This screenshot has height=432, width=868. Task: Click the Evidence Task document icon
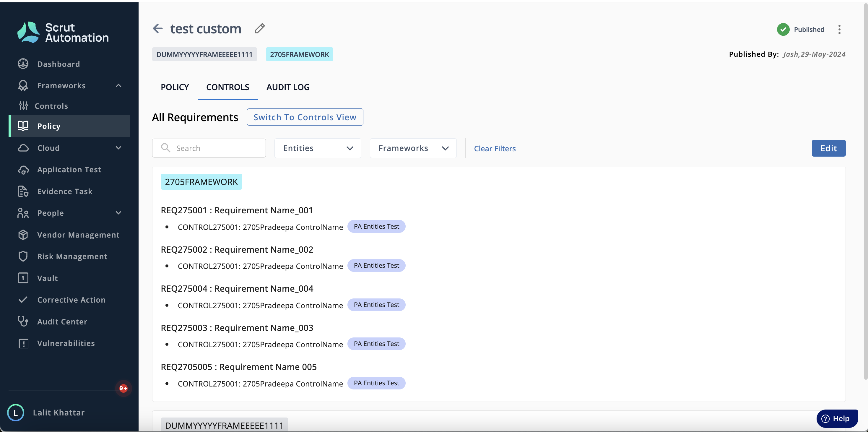pyautogui.click(x=23, y=191)
